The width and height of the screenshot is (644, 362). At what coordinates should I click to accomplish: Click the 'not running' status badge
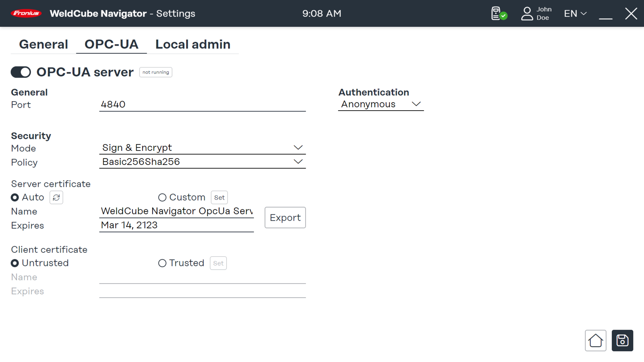pos(156,72)
